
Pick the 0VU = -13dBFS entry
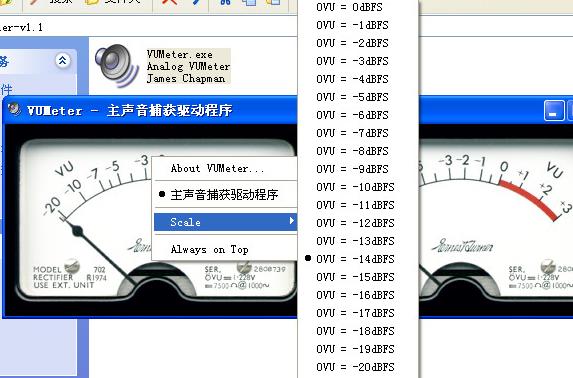point(358,241)
